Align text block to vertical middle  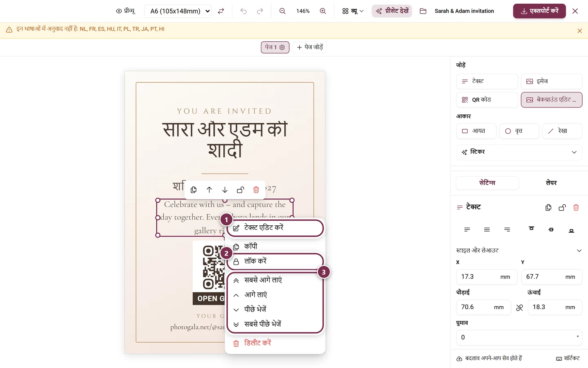tap(551, 230)
